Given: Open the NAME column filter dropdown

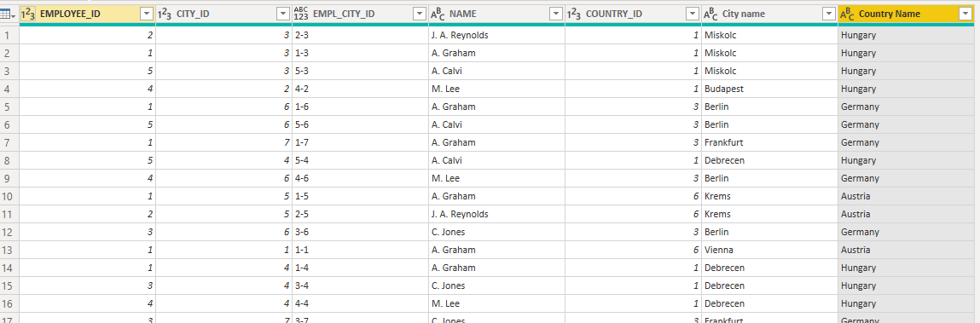Looking at the screenshot, I should [555, 14].
